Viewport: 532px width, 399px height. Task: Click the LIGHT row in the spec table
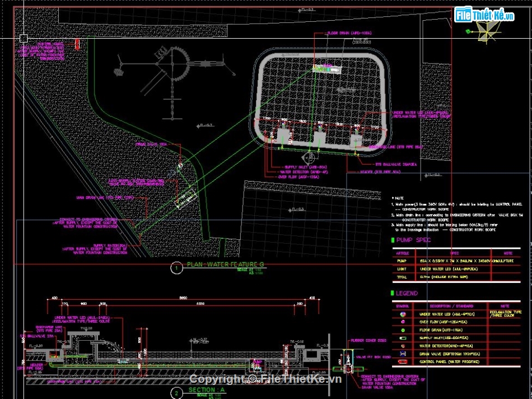(x=456, y=269)
